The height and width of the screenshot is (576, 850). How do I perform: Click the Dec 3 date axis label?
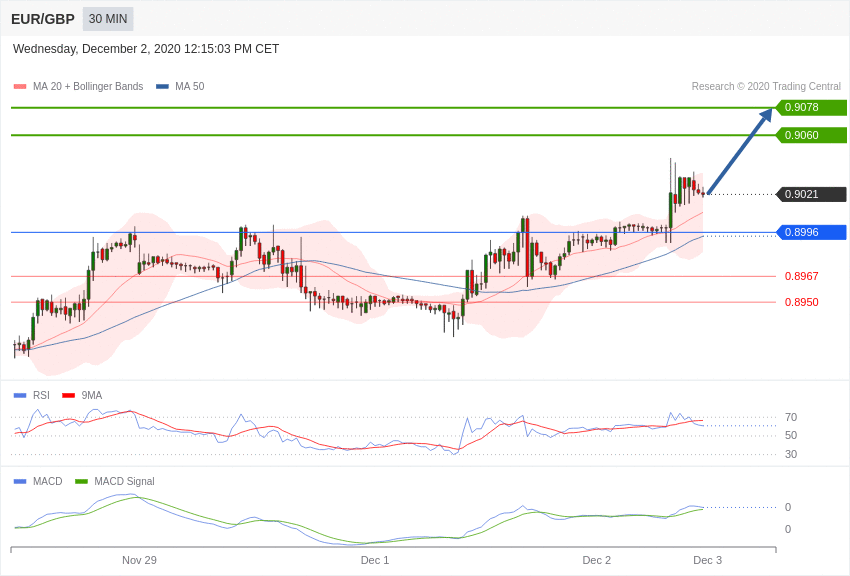[x=707, y=560]
